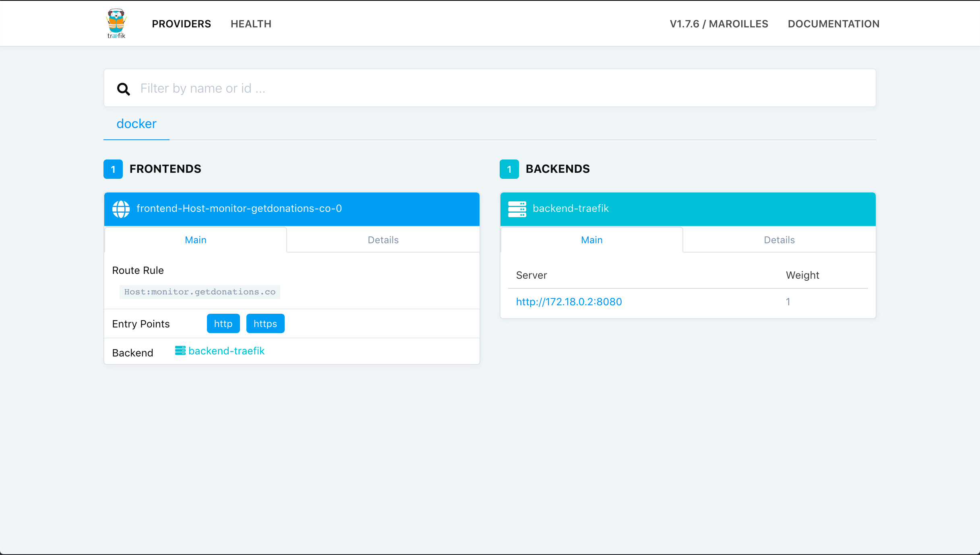
Task: Click the globe icon on frontend card
Action: [121, 209]
